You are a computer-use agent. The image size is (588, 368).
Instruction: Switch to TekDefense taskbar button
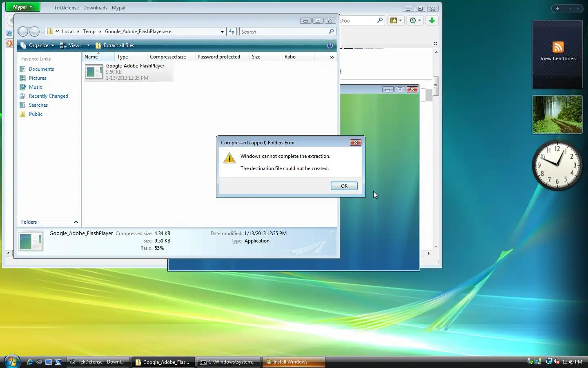(x=98, y=362)
